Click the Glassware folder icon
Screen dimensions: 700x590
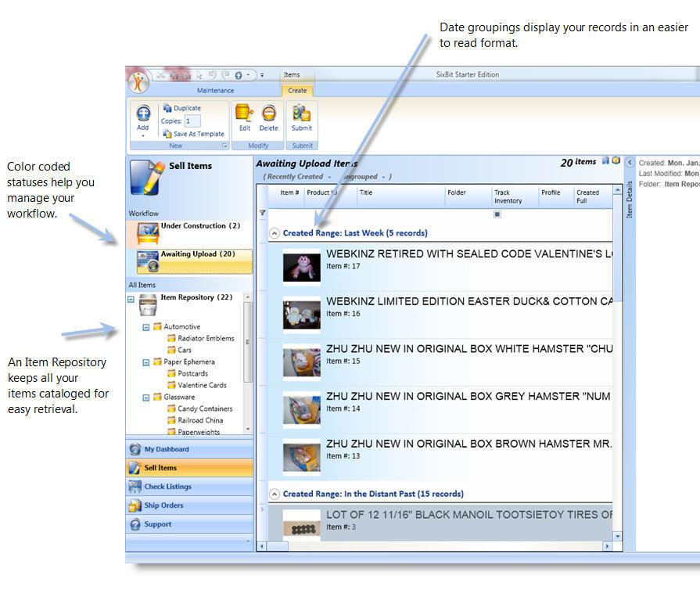(x=157, y=397)
